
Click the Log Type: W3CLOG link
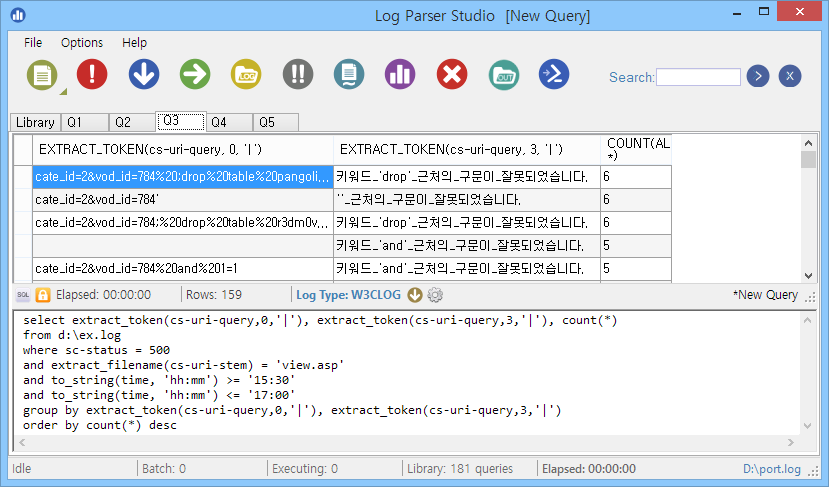[x=348, y=295]
